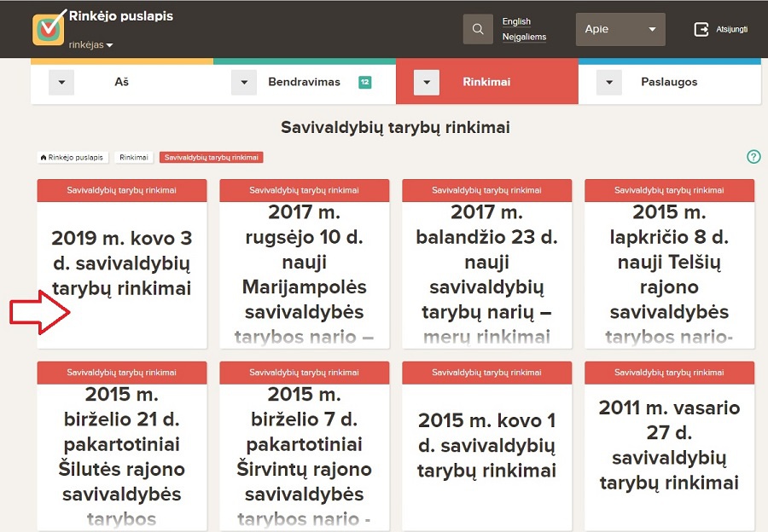
Task: Expand the rinkėjas user dropdown
Action: (x=90, y=44)
